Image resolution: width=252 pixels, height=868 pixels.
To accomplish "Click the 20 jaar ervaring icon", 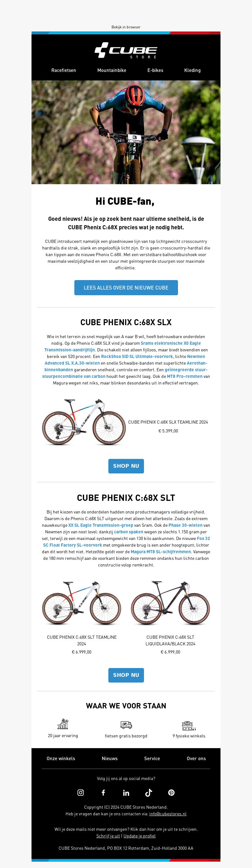I will tap(63, 724).
